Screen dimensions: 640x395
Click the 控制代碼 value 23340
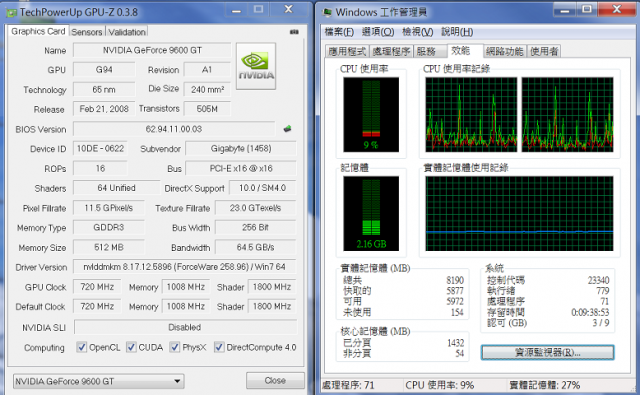click(x=598, y=280)
